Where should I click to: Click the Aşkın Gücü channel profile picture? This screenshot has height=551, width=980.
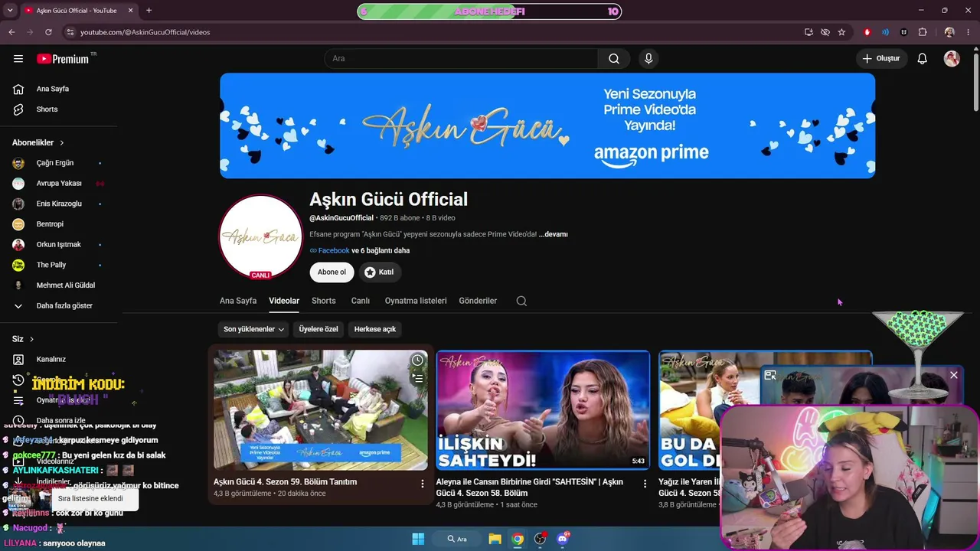pyautogui.click(x=261, y=236)
